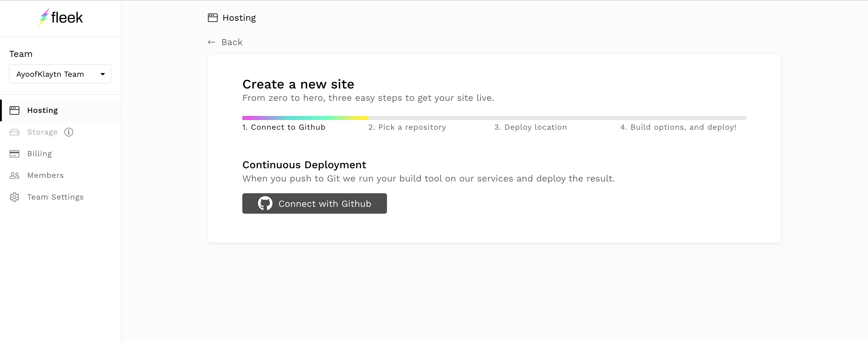Open the team selector box
868x341 pixels.
point(60,74)
